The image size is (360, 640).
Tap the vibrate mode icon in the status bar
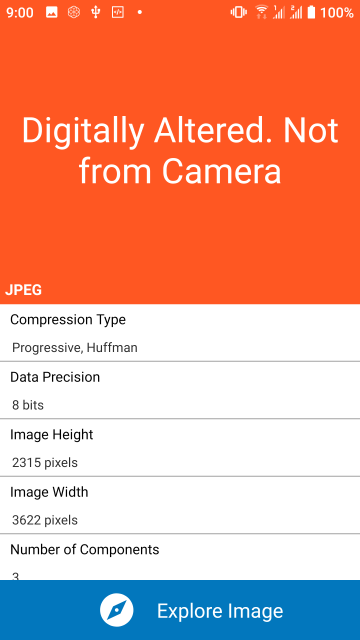pos(238,13)
